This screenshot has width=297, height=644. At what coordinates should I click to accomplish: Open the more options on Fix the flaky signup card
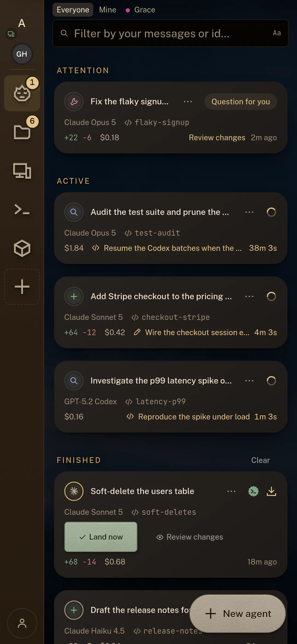coord(188,102)
